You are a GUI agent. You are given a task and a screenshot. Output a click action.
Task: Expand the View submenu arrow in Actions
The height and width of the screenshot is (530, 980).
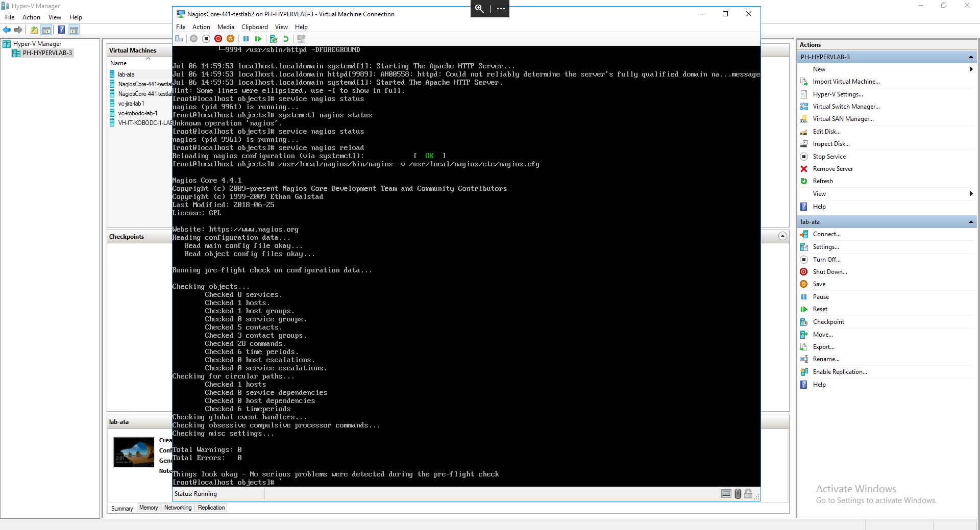(971, 194)
